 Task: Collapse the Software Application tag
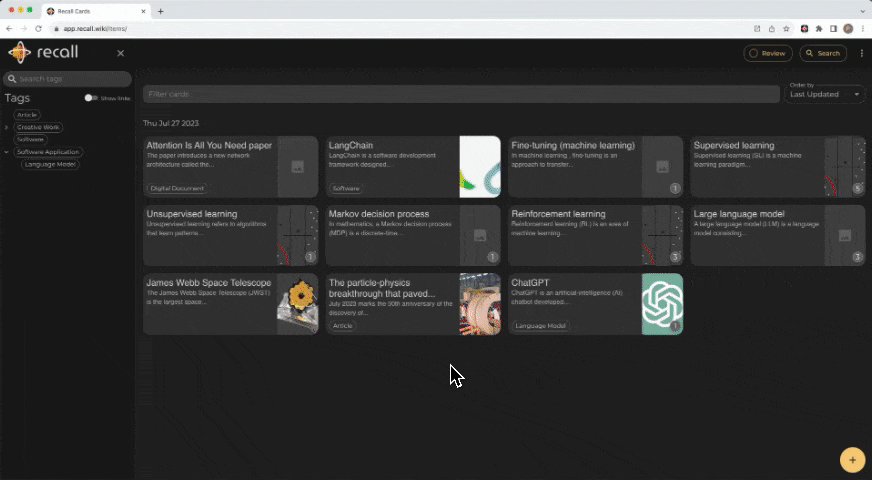tap(6, 152)
